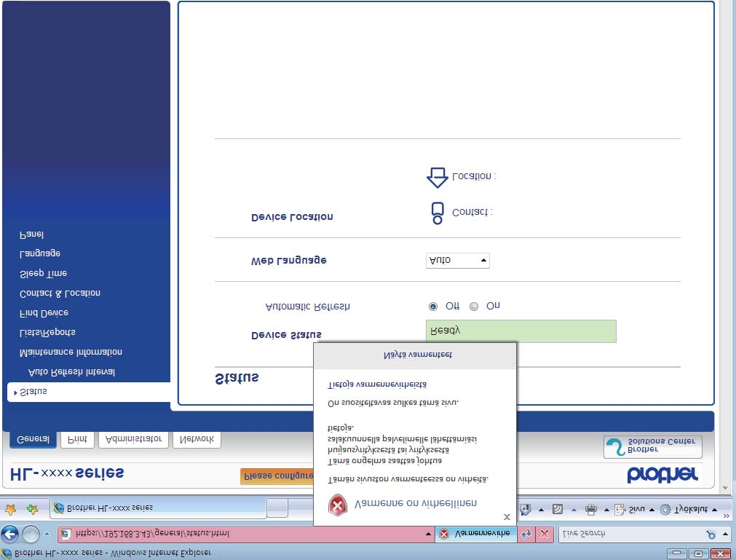Click the RSS feeds toolbar icon
This screenshot has height=560, width=736.
click(x=558, y=509)
